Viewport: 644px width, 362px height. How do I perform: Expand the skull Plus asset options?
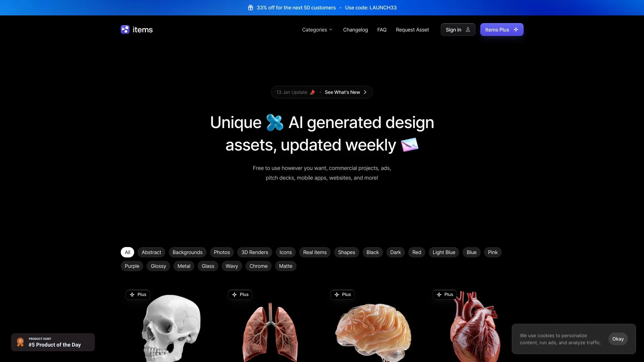click(x=137, y=294)
